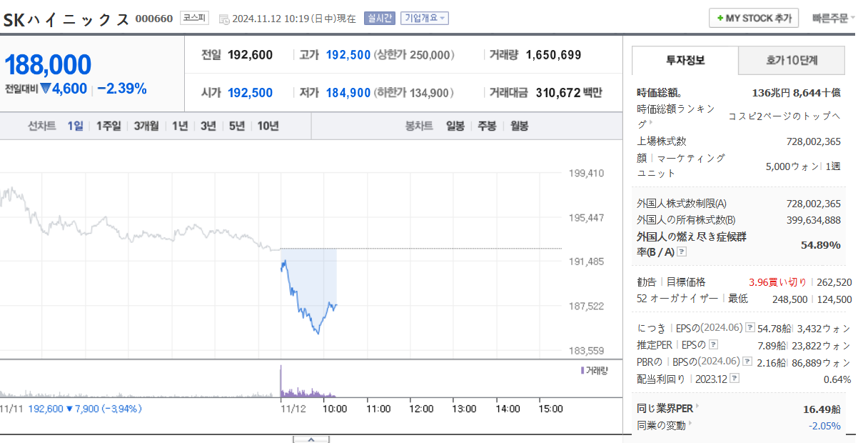Select the 1일 line chart period
The width and height of the screenshot is (868, 443).
76,126
